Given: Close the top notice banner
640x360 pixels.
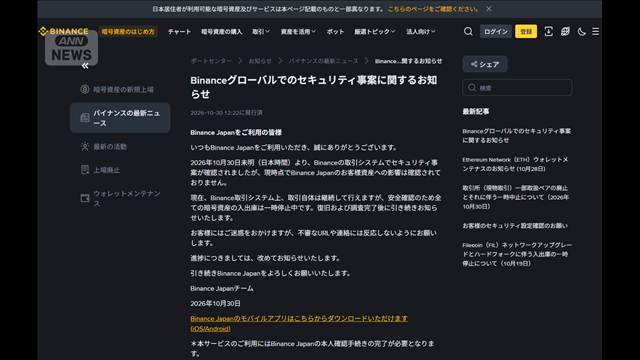Looking at the screenshot, I should pyautogui.click(x=489, y=9).
